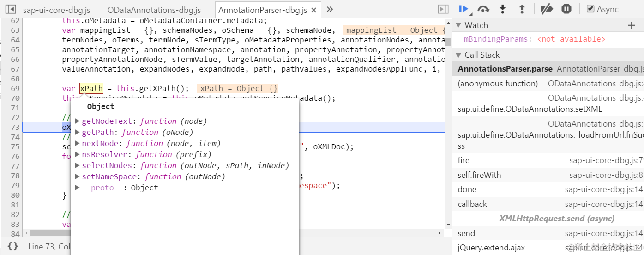Expand the getNodeText function property
Viewport: 644px width, 255px height.
(x=78, y=121)
